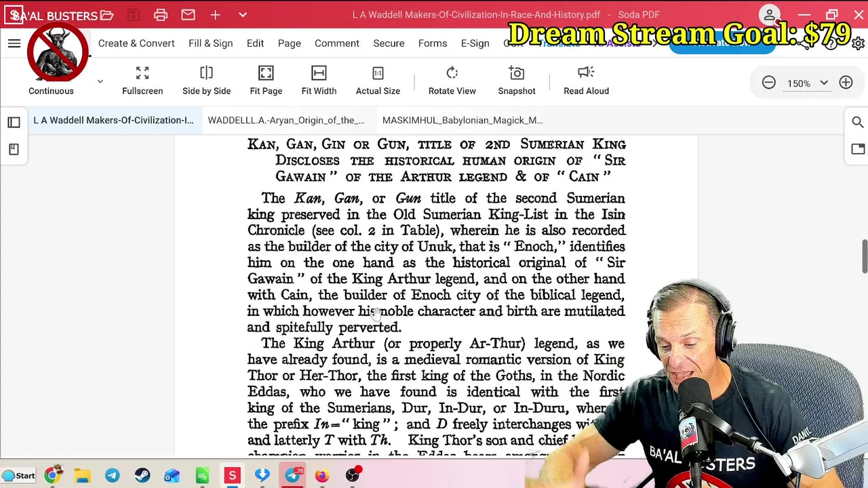
Task: Print the document via printer icon
Action: 161,15
